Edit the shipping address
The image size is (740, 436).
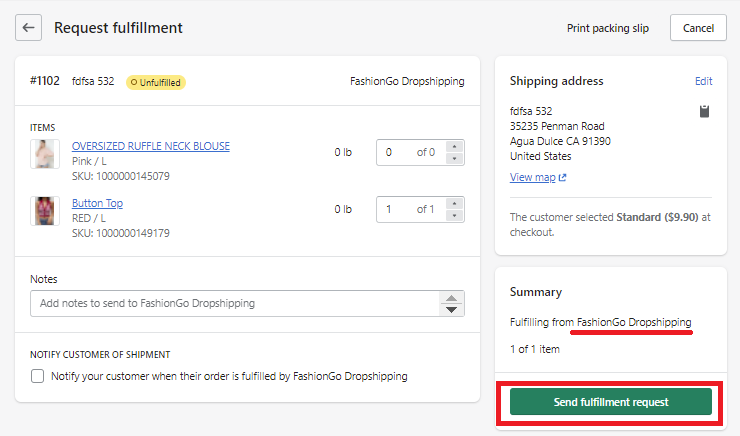(703, 81)
